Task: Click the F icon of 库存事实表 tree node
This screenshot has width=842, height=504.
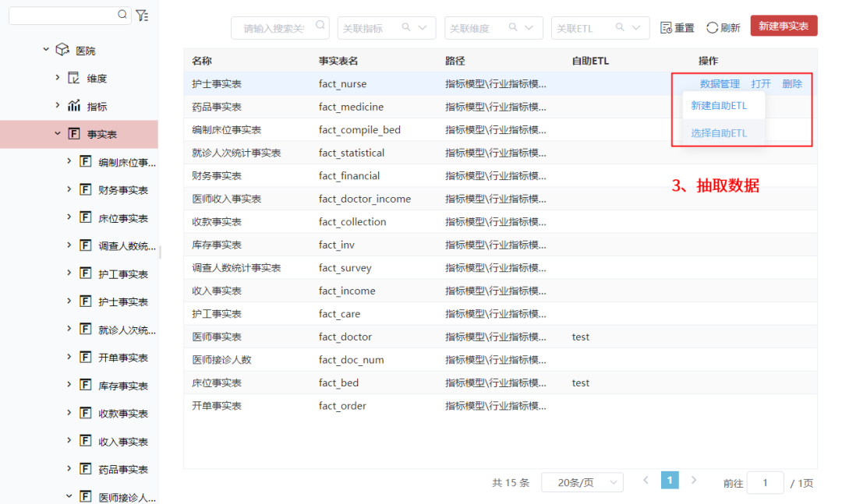Action: [86, 385]
